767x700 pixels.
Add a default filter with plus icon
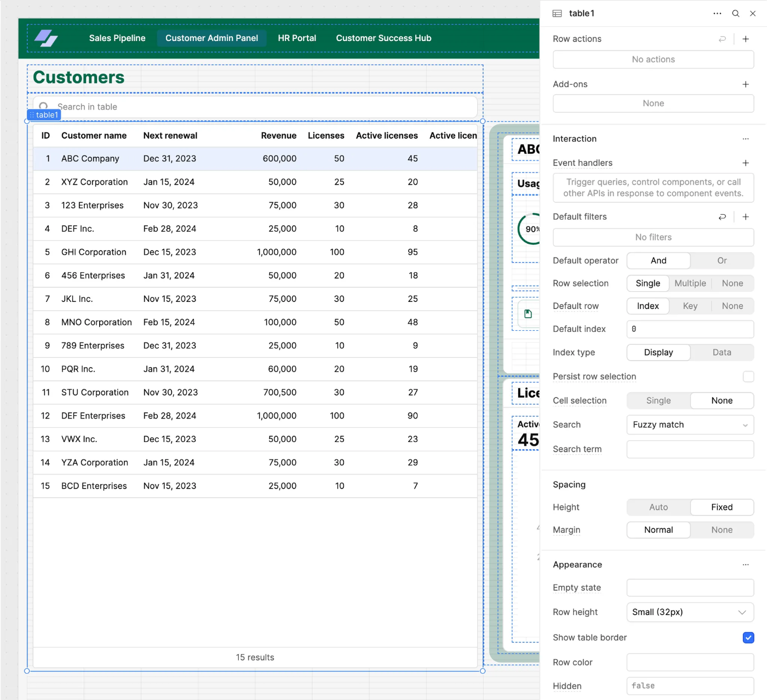pos(746,217)
